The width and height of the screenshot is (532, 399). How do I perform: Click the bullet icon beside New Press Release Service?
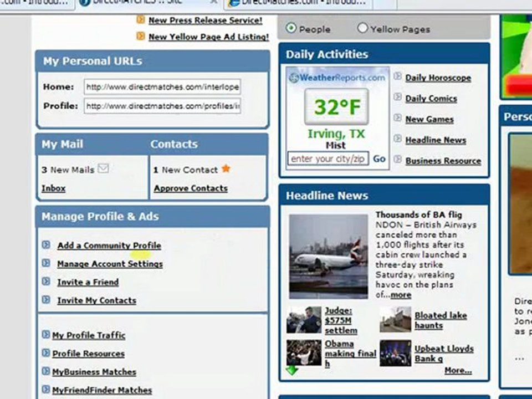point(140,20)
